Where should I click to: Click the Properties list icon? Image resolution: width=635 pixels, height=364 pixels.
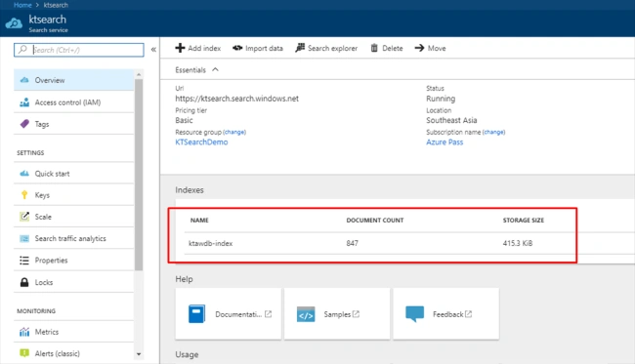point(24,260)
